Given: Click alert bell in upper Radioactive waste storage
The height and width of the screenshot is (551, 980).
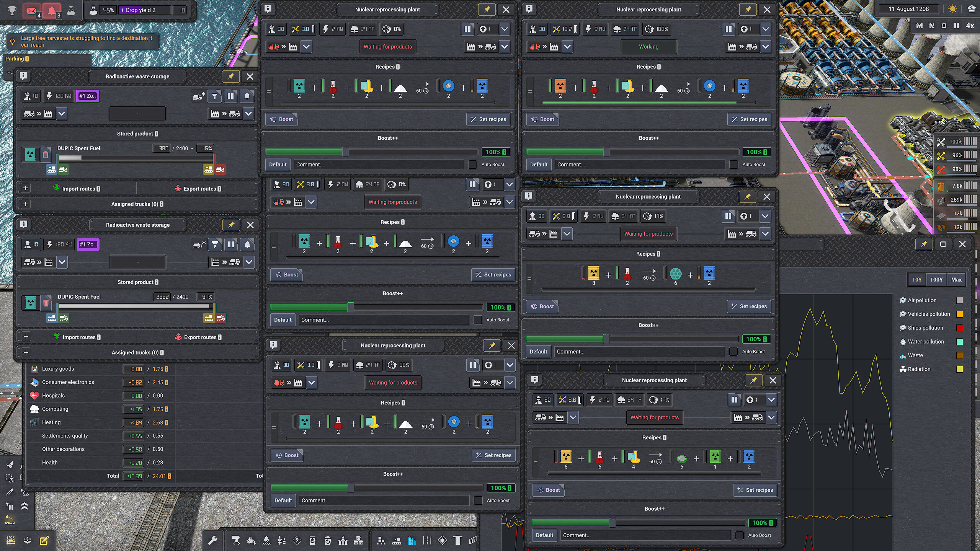Looking at the screenshot, I should click(x=247, y=96).
